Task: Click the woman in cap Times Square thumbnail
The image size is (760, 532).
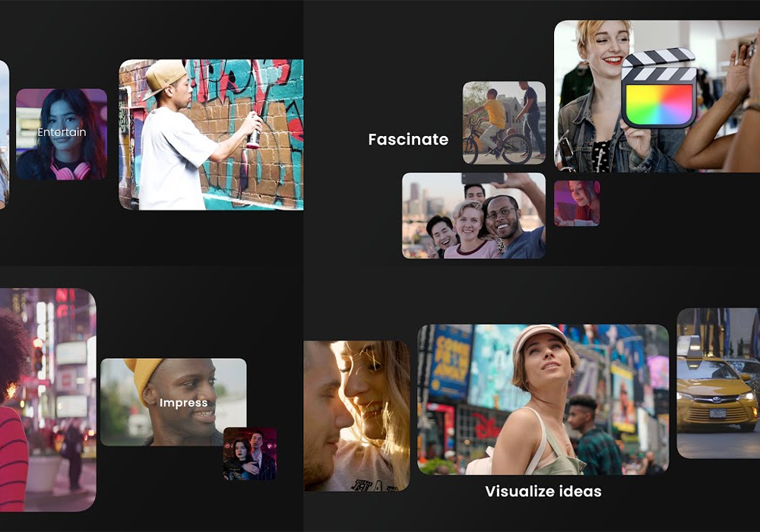Action: 543,399
